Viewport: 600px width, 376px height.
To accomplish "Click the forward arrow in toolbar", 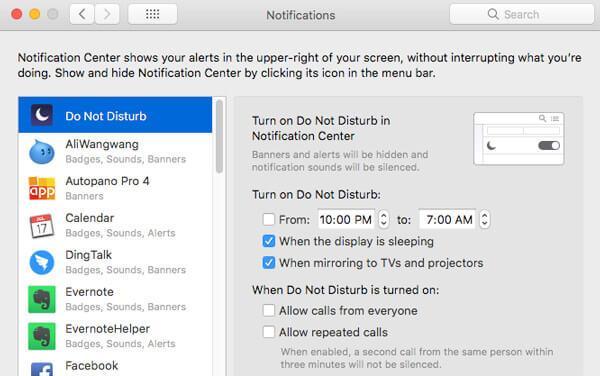I will coord(107,15).
